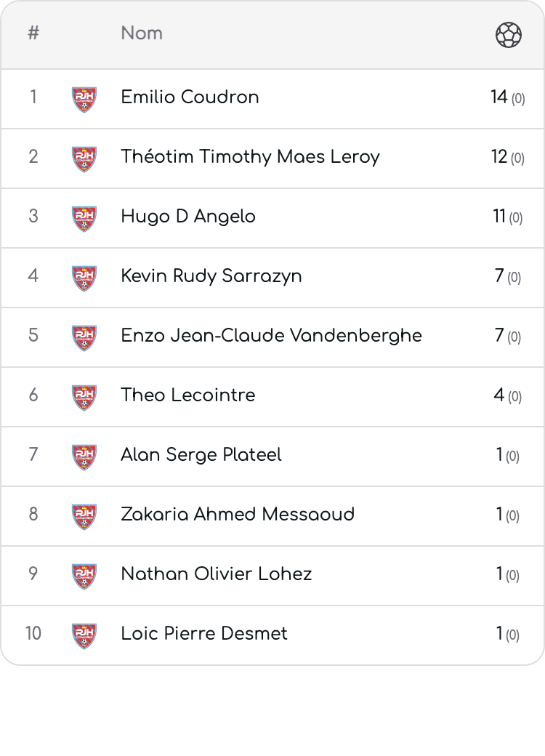
Task: Click club crest beside Kevin Rudy Sarrazyn
Action: click(84, 278)
